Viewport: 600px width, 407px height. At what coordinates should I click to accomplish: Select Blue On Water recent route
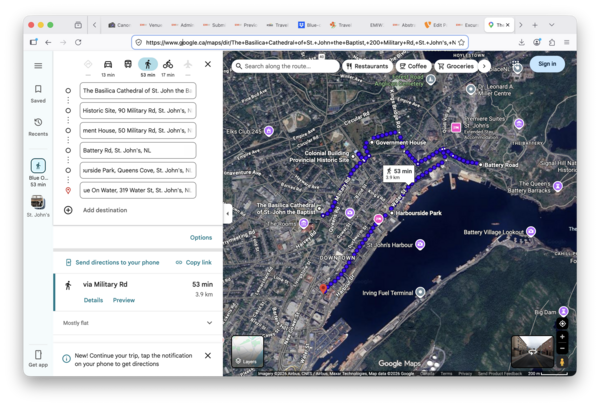point(38,172)
